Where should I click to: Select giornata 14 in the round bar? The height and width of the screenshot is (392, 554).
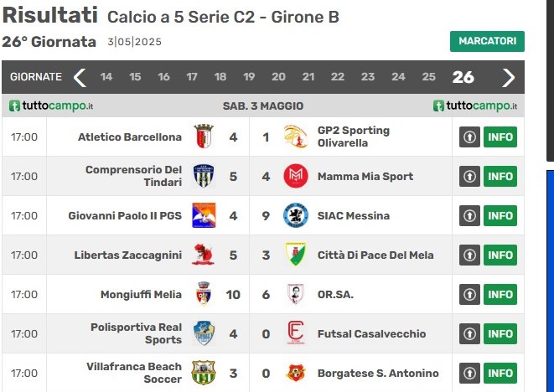coord(106,76)
